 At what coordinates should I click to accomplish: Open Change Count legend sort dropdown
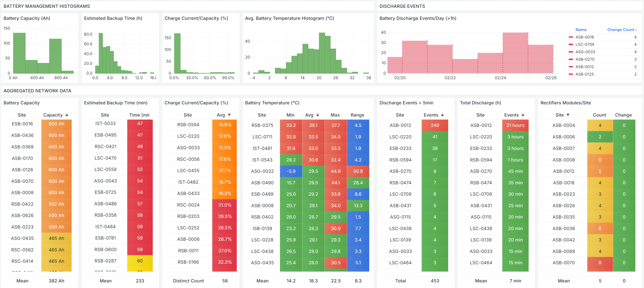pyautogui.click(x=622, y=30)
